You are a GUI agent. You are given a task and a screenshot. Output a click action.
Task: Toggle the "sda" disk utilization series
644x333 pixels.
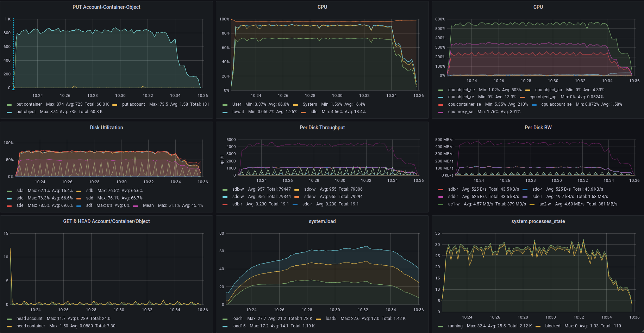[x=20, y=191]
